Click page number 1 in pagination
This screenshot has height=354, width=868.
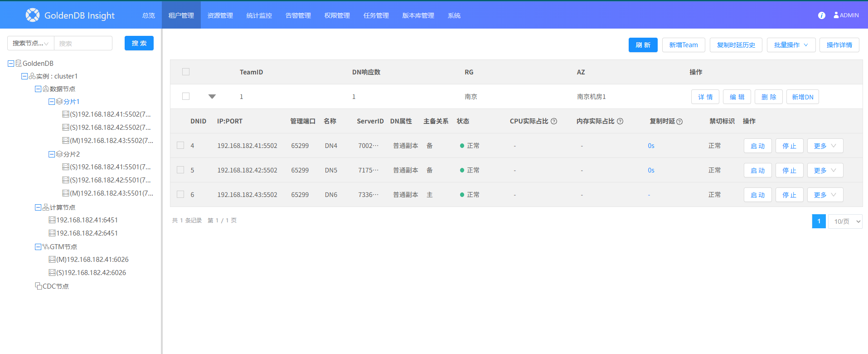[x=819, y=221]
